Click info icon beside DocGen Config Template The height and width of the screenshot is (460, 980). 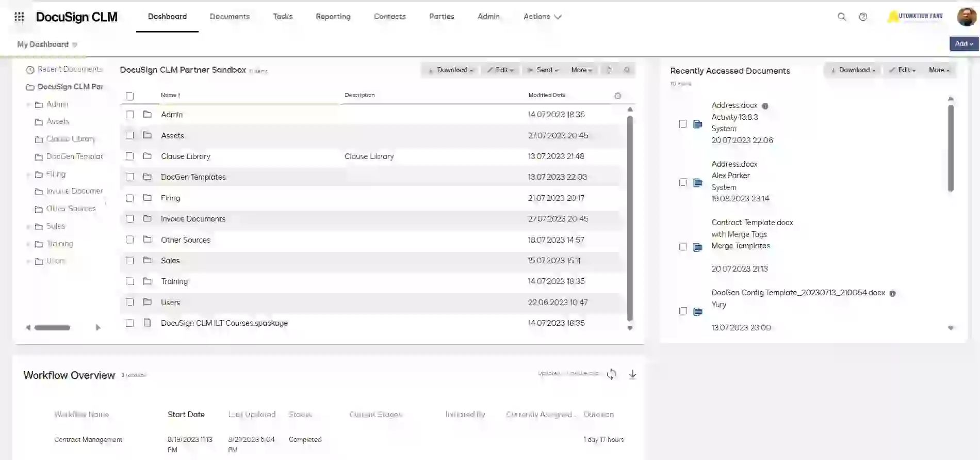892,293
